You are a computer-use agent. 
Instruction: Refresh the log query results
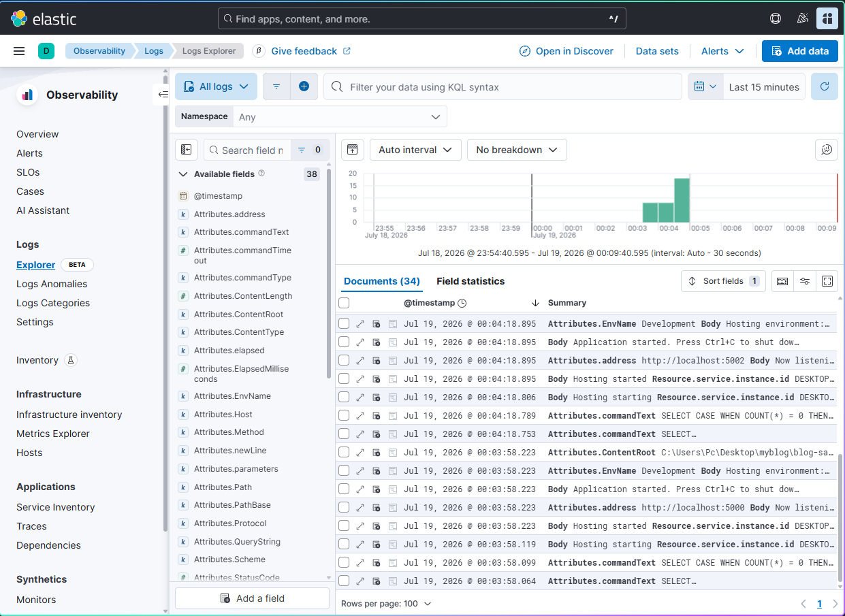click(x=825, y=86)
